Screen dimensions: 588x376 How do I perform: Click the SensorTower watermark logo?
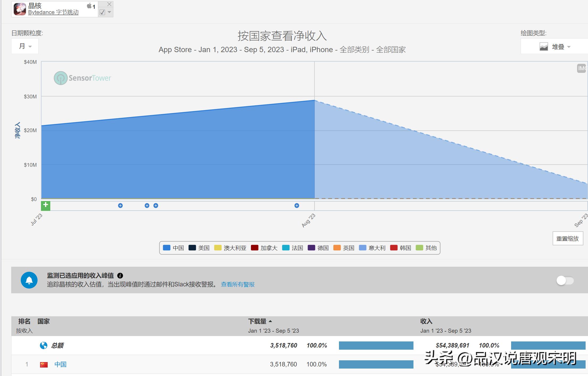pyautogui.click(x=82, y=78)
